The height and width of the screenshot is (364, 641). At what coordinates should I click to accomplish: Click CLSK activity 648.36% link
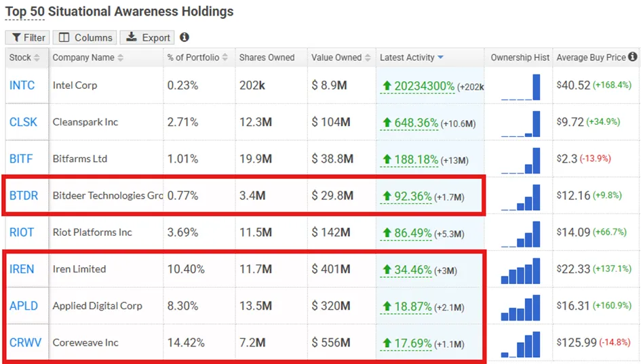[x=410, y=123]
